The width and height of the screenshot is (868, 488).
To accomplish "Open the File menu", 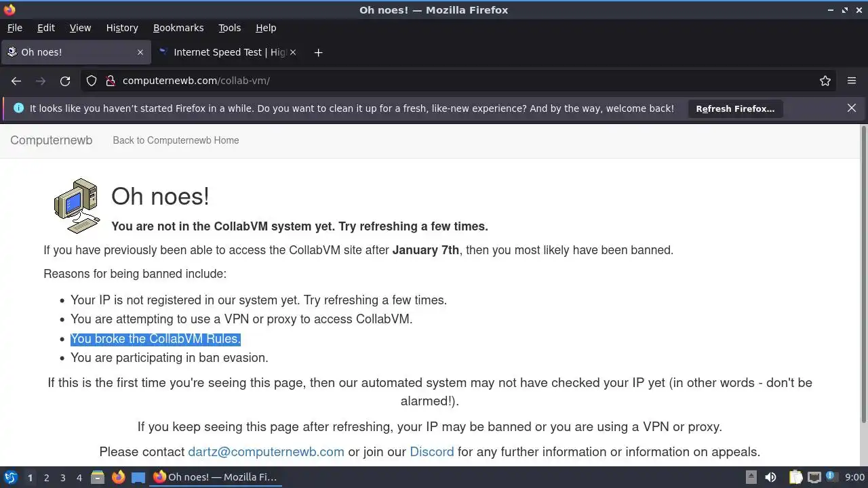I will (x=14, y=28).
